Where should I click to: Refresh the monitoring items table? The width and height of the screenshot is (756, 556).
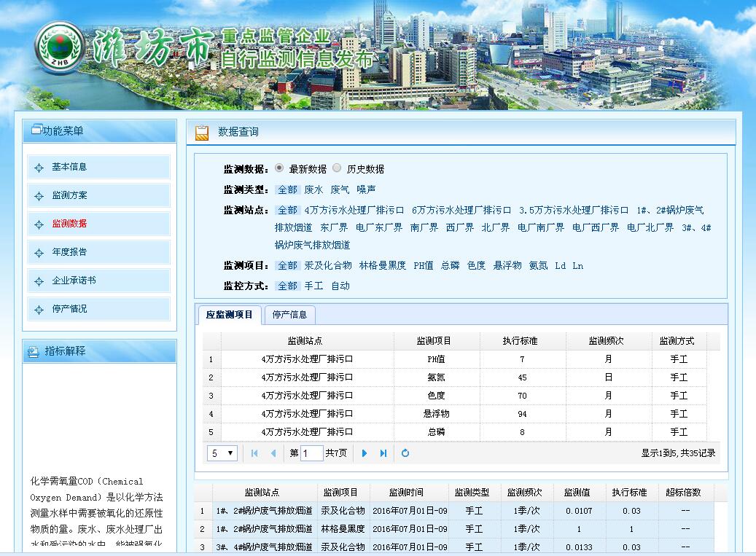405,453
